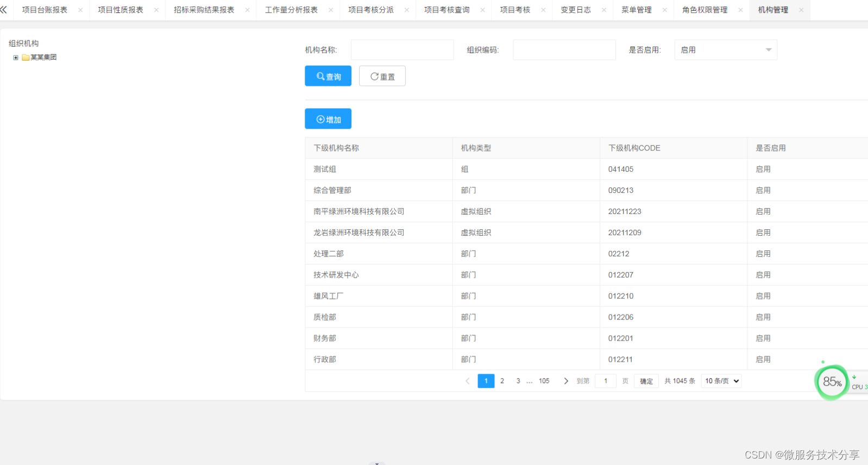The width and height of the screenshot is (868, 465).
Task: Select the 测试组 table row
Action: tap(587, 169)
